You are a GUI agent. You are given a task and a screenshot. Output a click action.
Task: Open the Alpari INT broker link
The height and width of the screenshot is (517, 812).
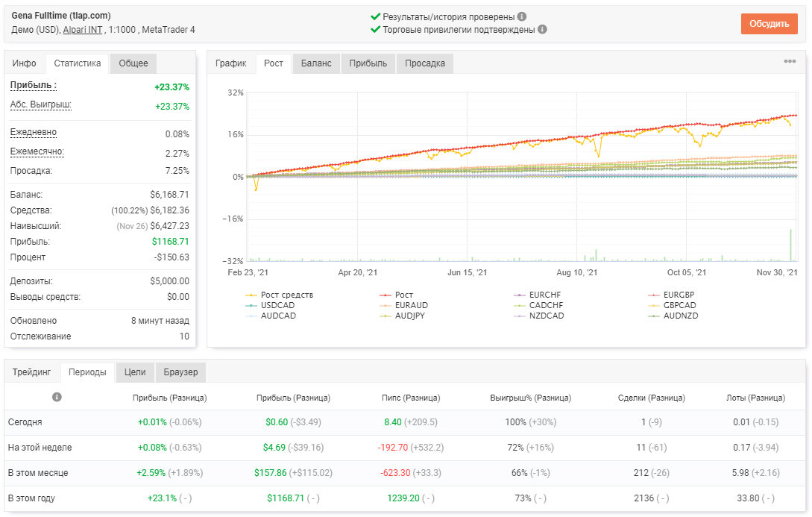[83, 30]
